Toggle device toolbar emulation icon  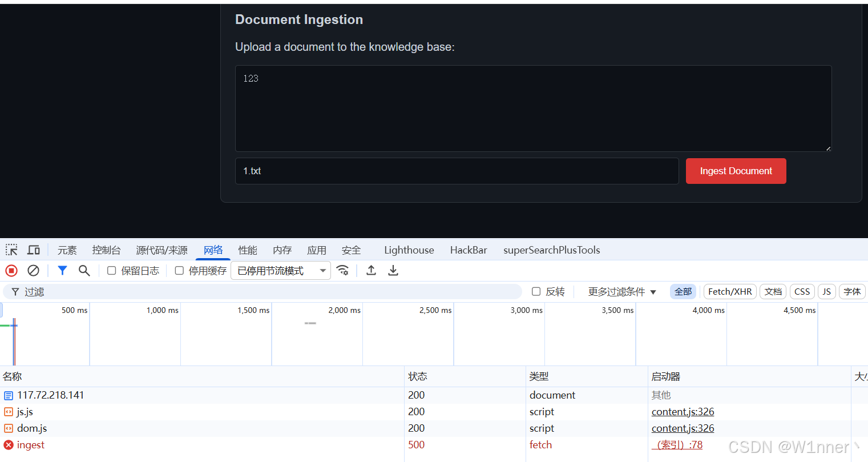point(34,250)
